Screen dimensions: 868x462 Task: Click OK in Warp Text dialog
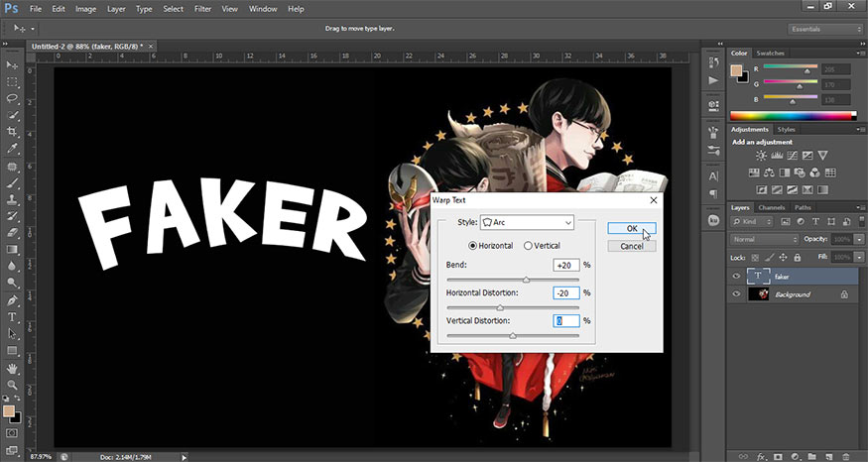[632, 228]
